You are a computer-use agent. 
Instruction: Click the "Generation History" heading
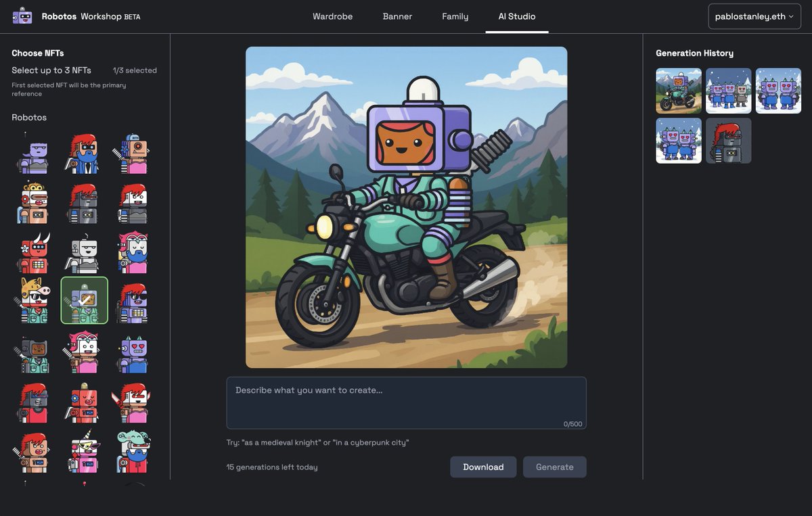(x=694, y=53)
